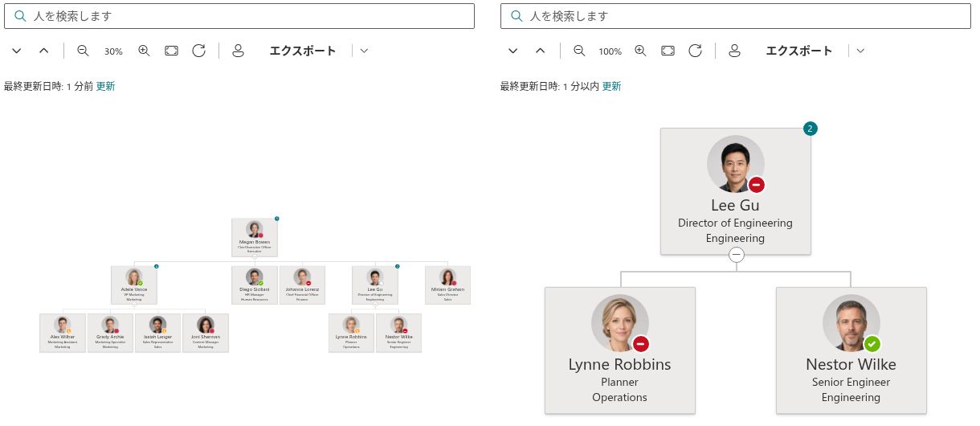This screenshot has height=426, width=980.
Task: Click Lynne Robbins' red status badge in 100% chart
Action: tap(641, 344)
